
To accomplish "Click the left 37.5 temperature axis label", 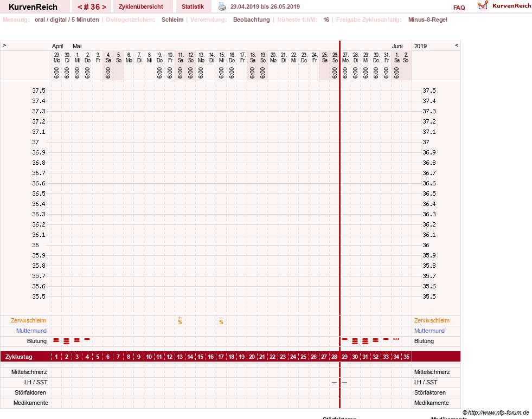I will (39, 91).
